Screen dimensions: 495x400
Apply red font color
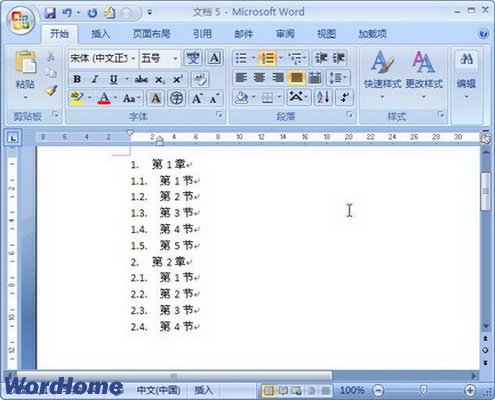[104, 98]
